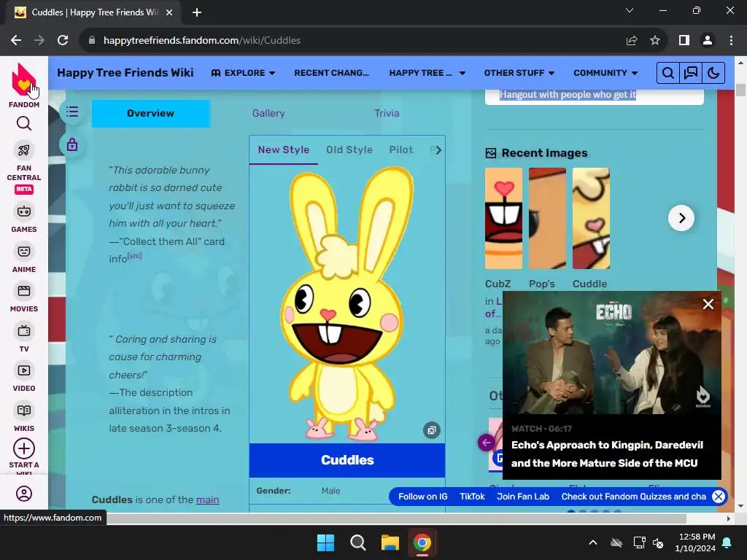Dismiss the Follow on IG banner
The width and height of the screenshot is (747, 560).
tap(719, 497)
